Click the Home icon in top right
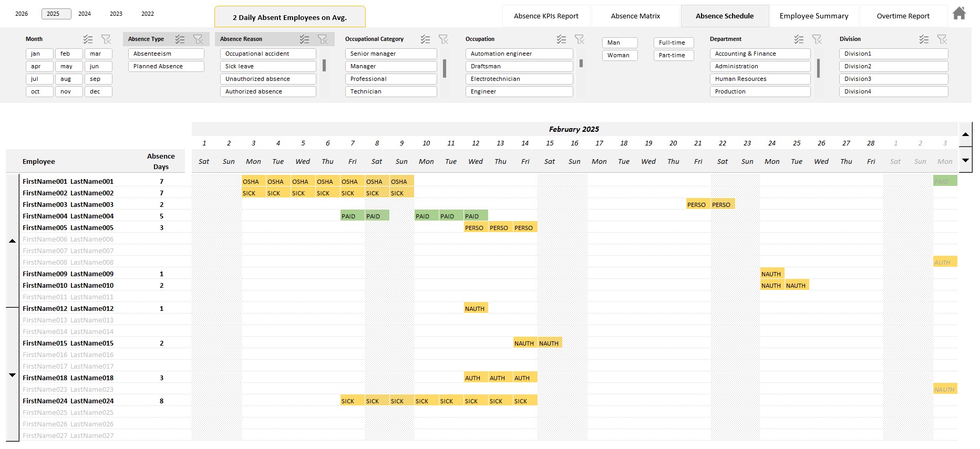The height and width of the screenshot is (449, 980). [x=959, y=14]
